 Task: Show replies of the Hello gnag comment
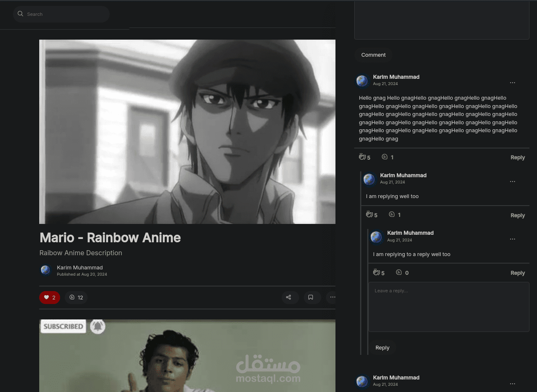coord(388,157)
